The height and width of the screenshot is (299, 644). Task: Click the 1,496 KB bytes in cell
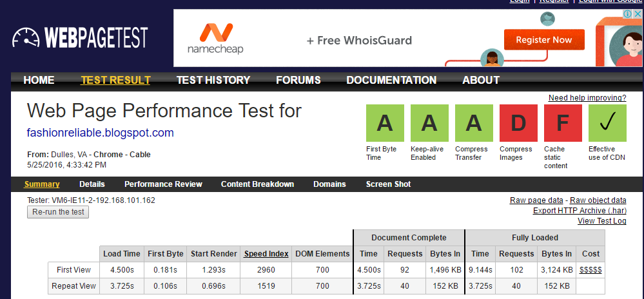pyautogui.click(x=445, y=270)
